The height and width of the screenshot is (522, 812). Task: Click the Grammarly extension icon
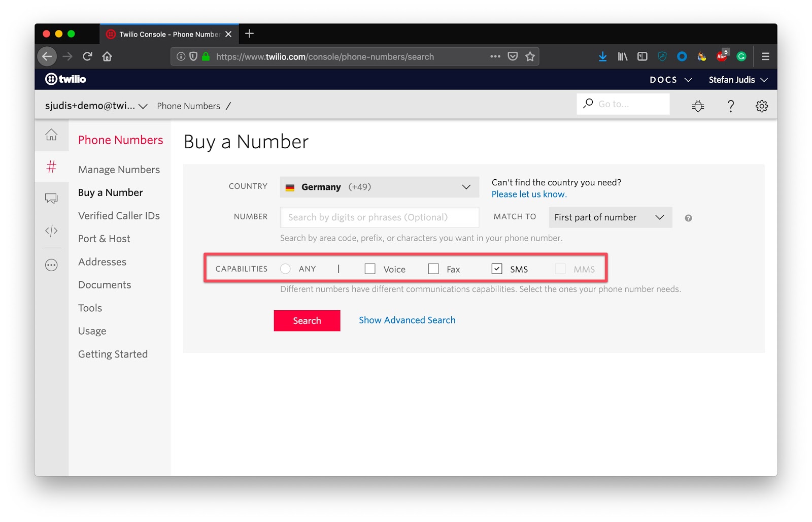[741, 56]
